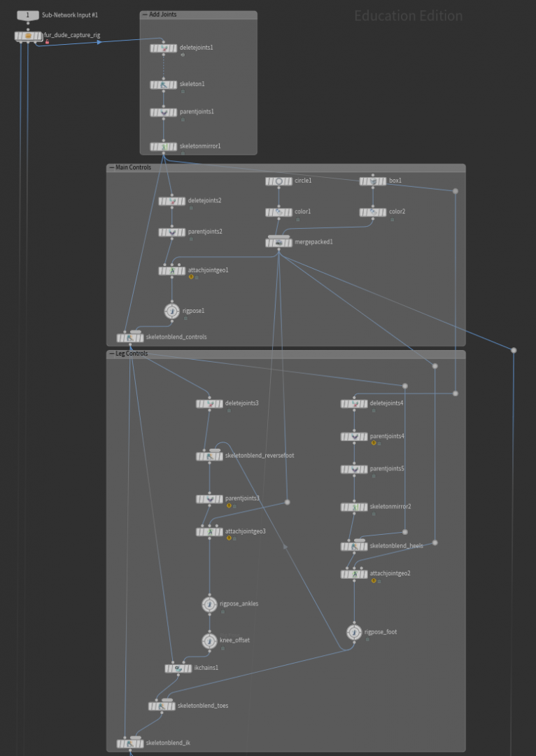Screen dimensions: 536x756
Task: Select the mergepacked1 node icon
Action: pos(278,242)
